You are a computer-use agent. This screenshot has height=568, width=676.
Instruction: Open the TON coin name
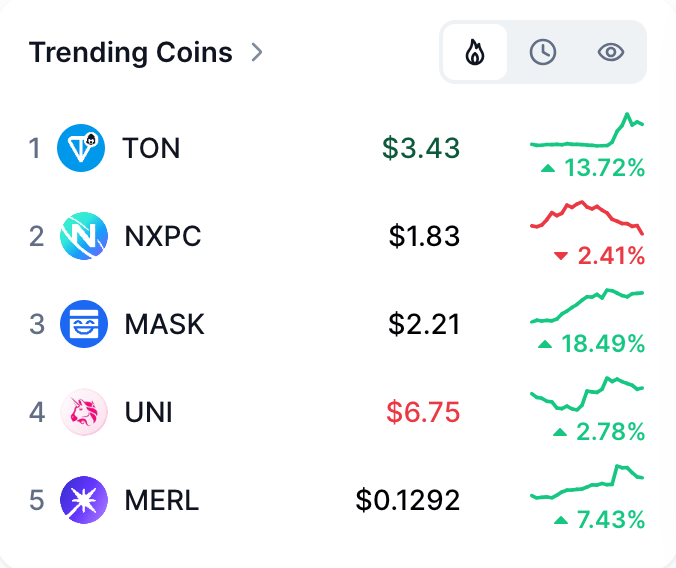click(151, 148)
